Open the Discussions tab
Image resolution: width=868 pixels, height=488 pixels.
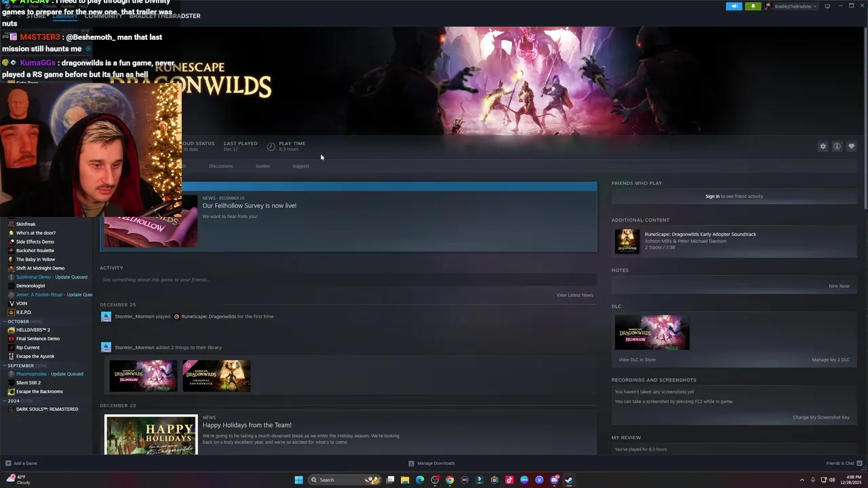(x=220, y=166)
